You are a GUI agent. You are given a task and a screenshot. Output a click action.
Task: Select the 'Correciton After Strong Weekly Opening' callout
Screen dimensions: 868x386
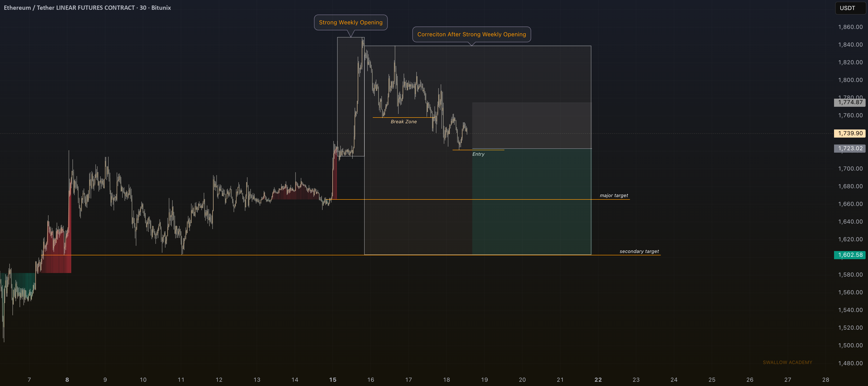click(471, 34)
